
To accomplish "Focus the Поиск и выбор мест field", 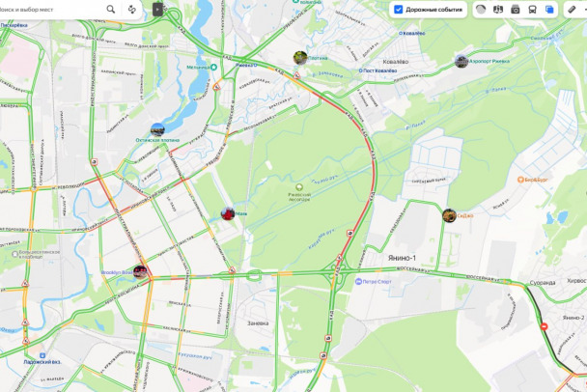I will pyautogui.click(x=50, y=9).
